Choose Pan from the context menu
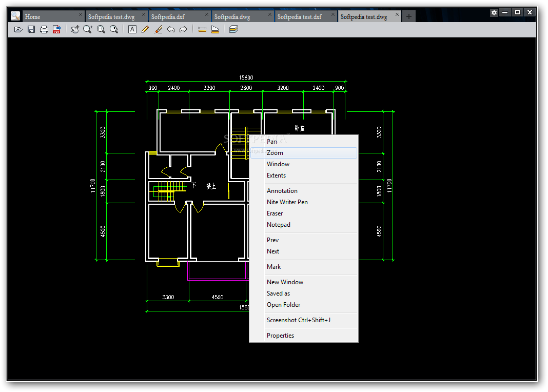This screenshot has height=392, width=548. [303, 142]
